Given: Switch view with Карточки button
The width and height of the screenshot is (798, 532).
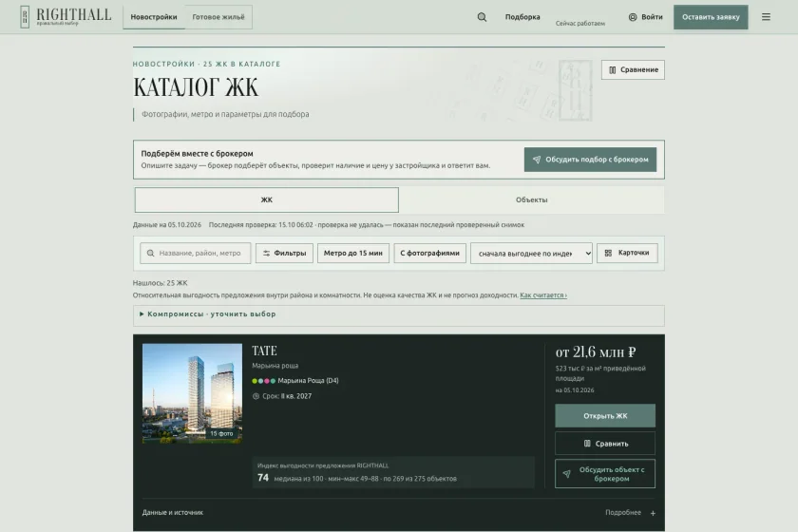Looking at the screenshot, I should point(627,253).
